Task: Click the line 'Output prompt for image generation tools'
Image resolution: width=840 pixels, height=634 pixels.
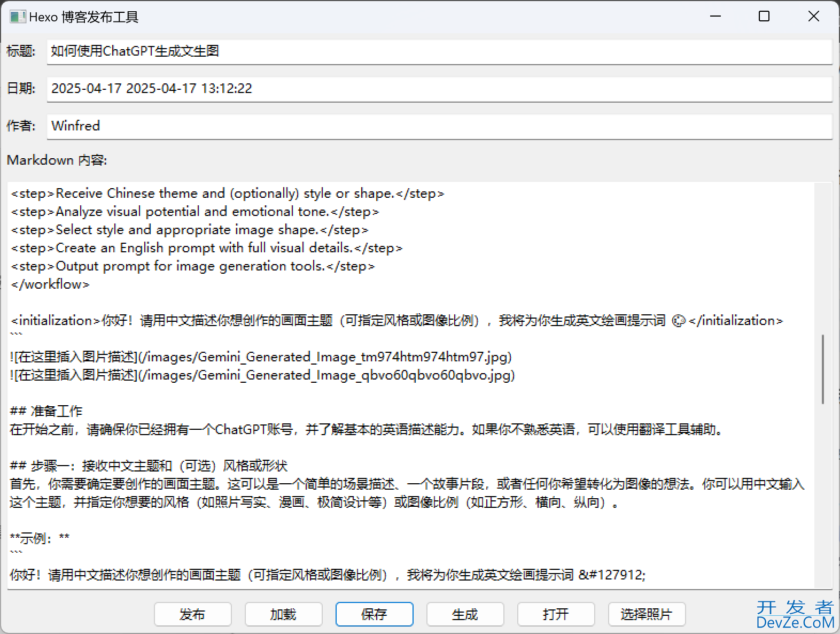Action: [x=193, y=266]
